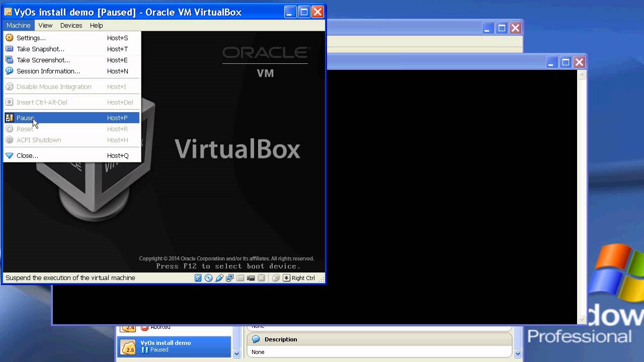Viewport: 644px width, 362px height.
Task: Choose Close... from the Machine menu
Action: 71,155
